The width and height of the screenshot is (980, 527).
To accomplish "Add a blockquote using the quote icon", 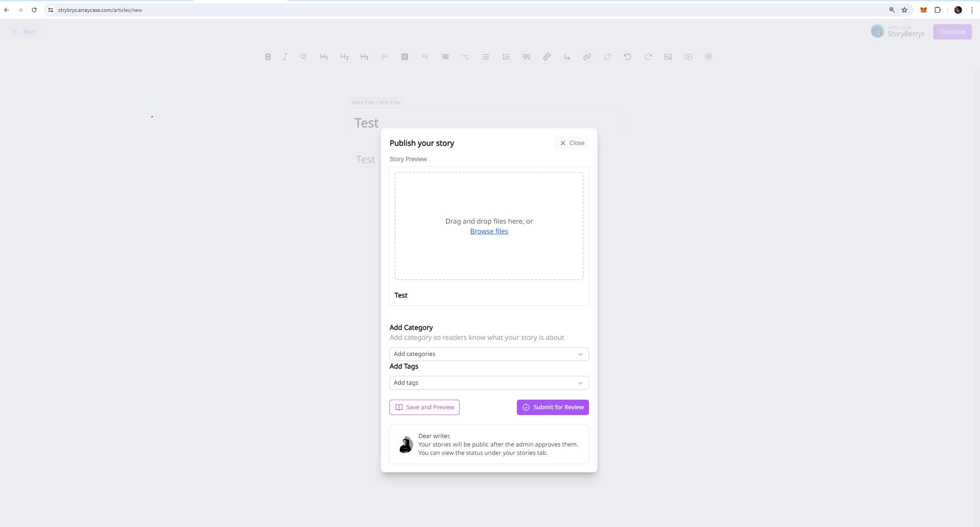I will [x=526, y=57].
